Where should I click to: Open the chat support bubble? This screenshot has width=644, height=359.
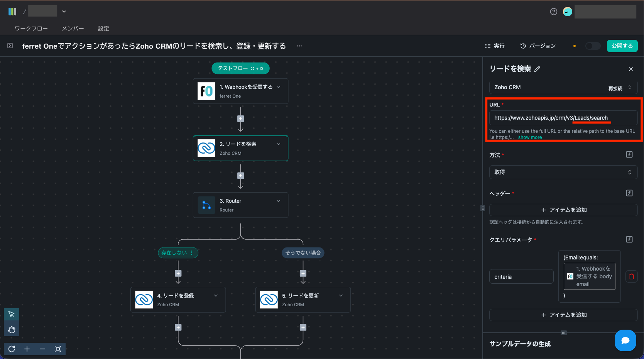click(625, 340)
